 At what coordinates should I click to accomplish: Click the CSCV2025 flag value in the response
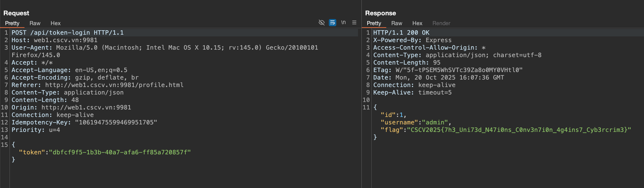coord(519,130)
